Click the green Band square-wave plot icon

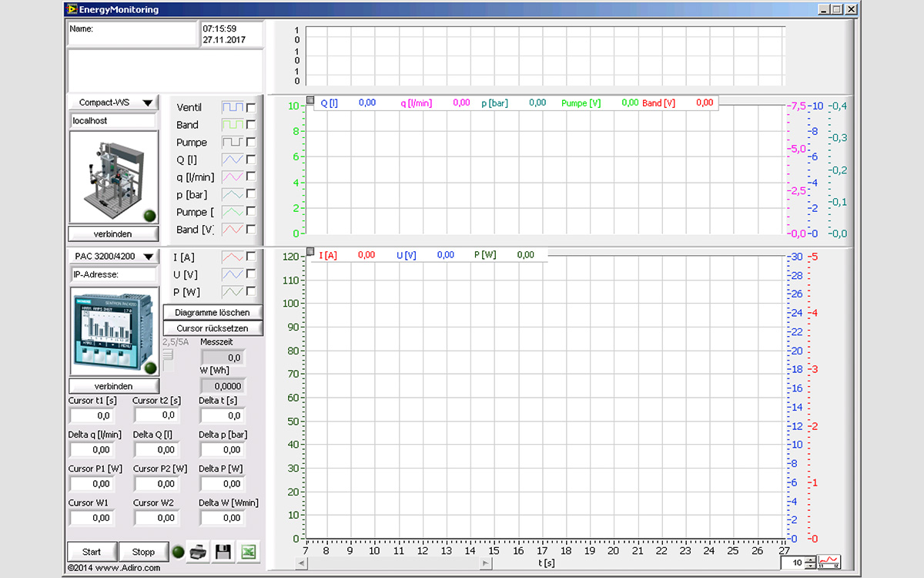point(232,125)
